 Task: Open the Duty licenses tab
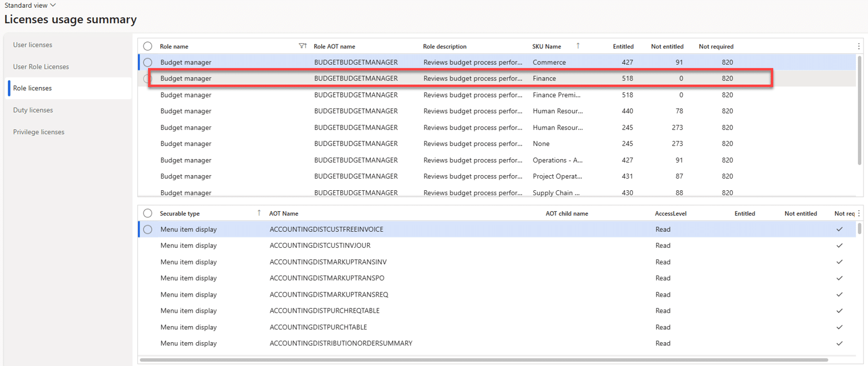point(33,110)
